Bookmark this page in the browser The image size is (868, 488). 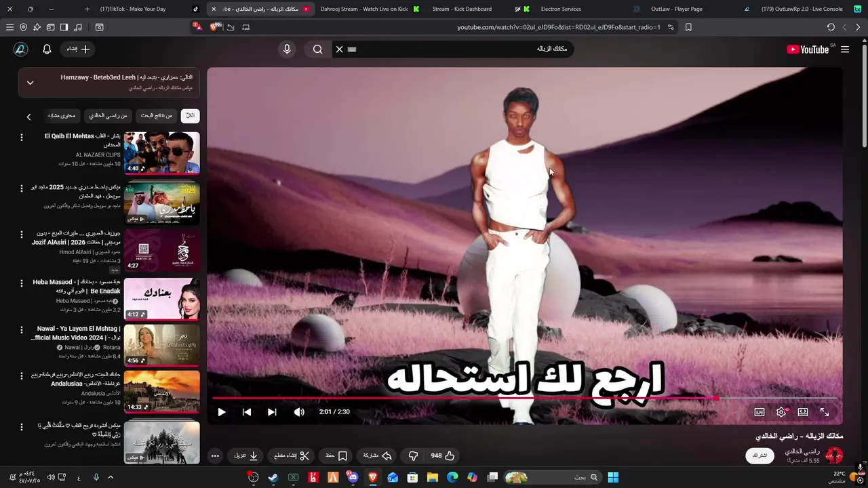pyautogui.click(x=688, y=27)
